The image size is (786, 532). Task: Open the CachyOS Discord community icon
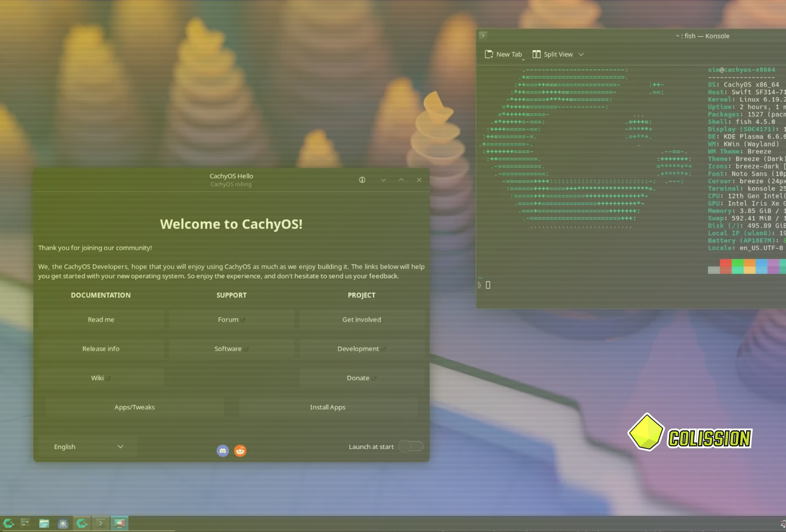pyautogui.click(x=222, y=451)
